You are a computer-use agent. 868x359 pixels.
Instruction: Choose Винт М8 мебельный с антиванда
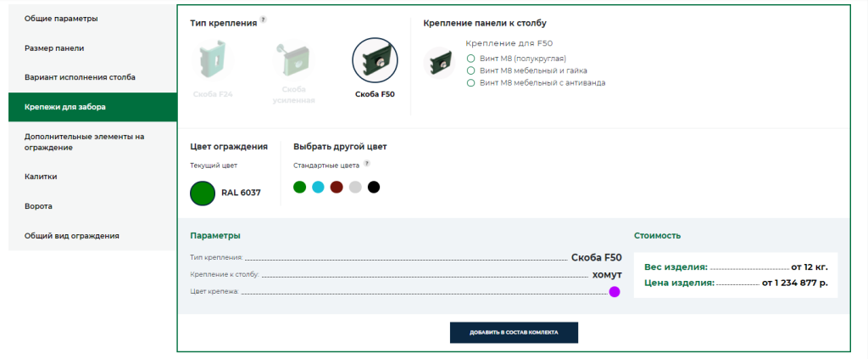pyautogui.click(x=470, y=83)
